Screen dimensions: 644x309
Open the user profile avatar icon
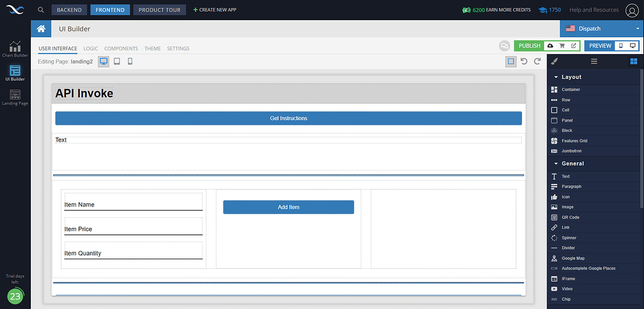[631, 10]
